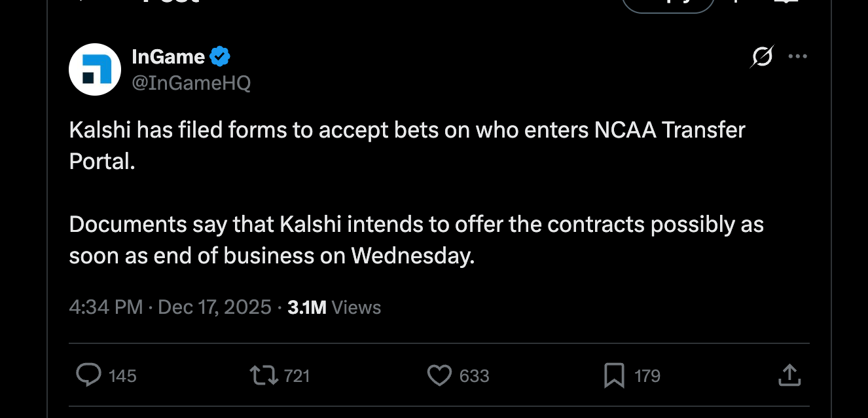Image resolution: width=868 pixels, height=418 pixels.
Task: Open the three-dot More menu
Action: click(x=797, y=57)
